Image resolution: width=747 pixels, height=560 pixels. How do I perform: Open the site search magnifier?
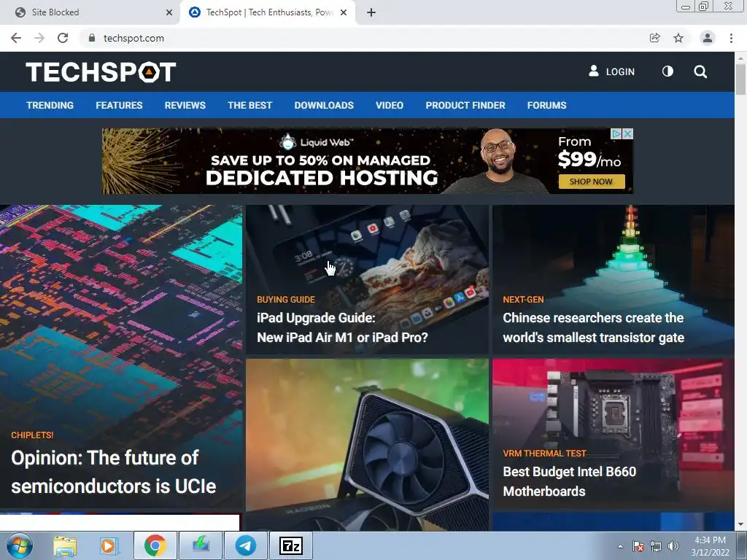click(x=700, y=71)
